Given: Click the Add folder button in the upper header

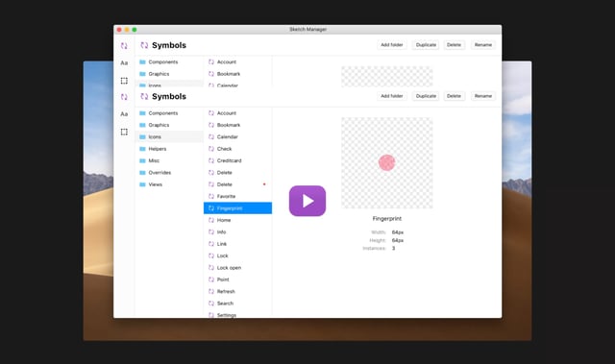Looking at the screenshot, I should [x=392, y=45].
